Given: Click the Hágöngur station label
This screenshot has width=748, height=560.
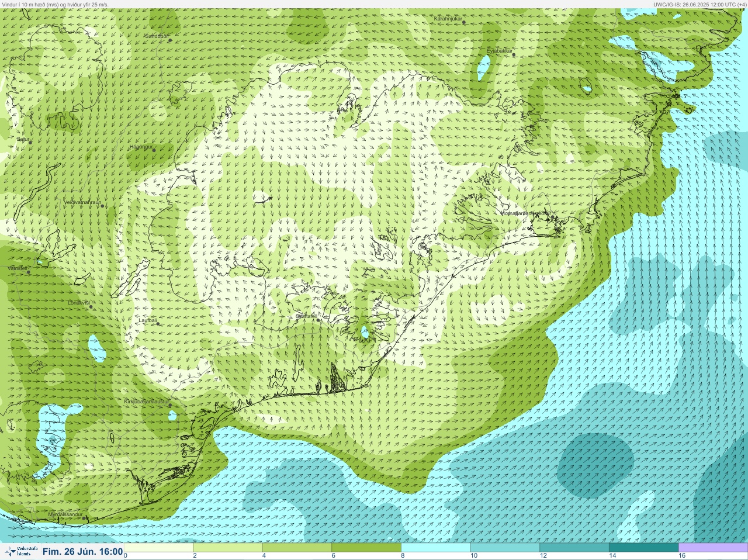Looking at the screenshot, I should coord(140,147).
